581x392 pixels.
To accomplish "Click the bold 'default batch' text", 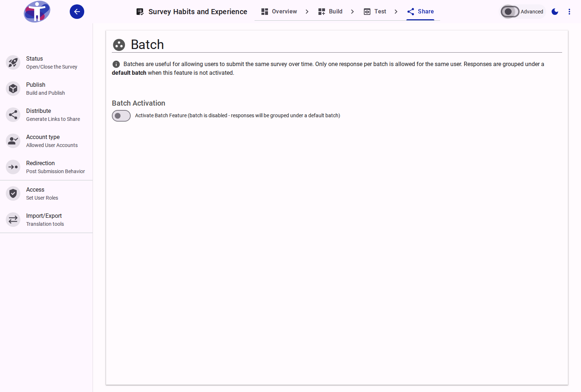I will (129, 73).
